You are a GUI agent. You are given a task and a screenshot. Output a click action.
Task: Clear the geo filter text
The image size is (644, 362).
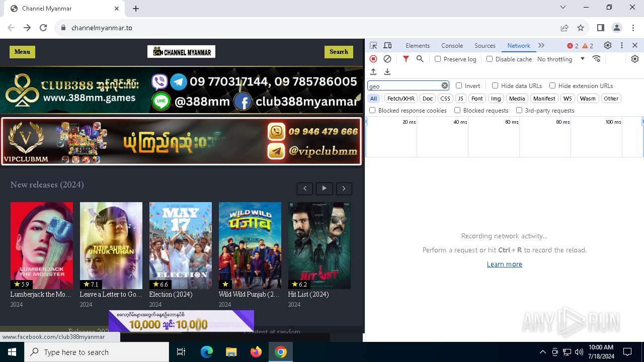[x=445, y=85]
